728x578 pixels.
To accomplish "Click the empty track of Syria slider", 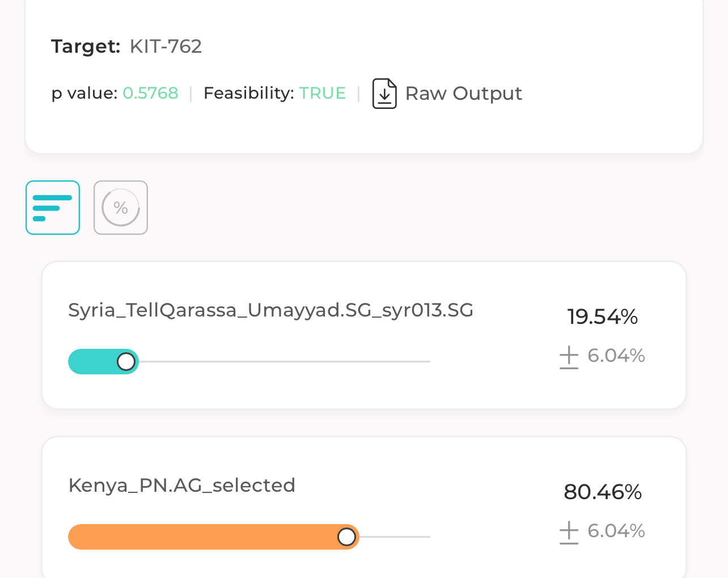I will (x=285, y=361).
